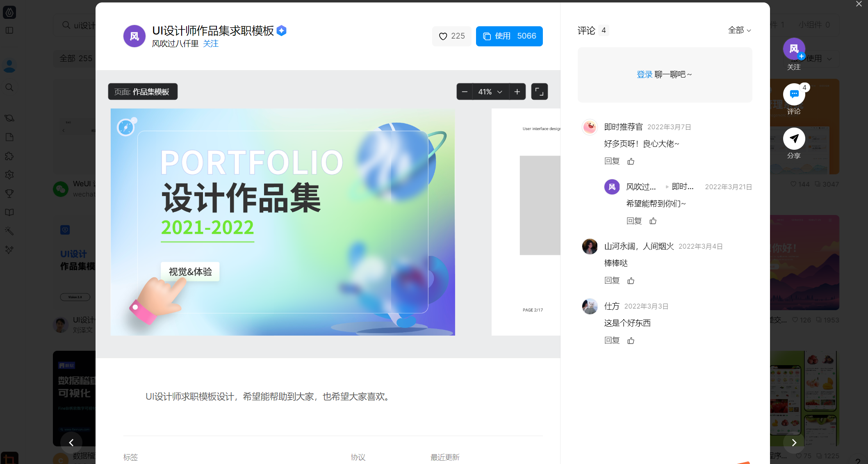This screenshot has height=464, width=868.
Task: Open the 41% zoom level dropdown
Action: tap(490, 92)
